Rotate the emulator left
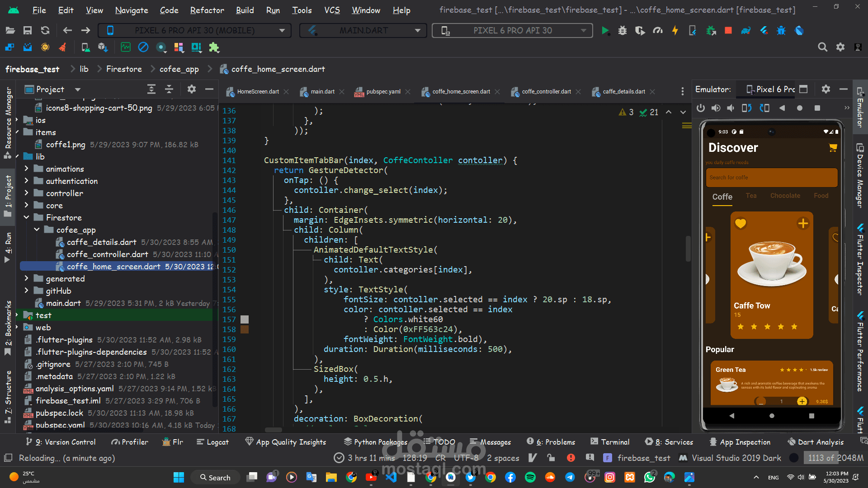Viewport: 868px width, 488px height. coord(746,108)
